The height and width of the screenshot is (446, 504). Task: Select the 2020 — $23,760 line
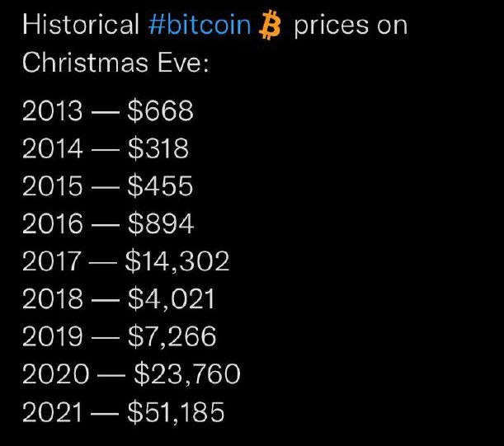tap(131, 374)
